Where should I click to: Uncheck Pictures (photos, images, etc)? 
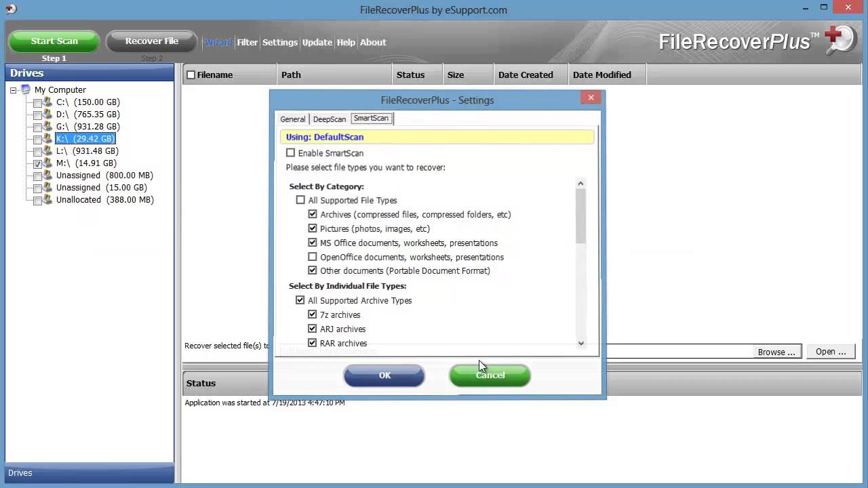(313, 228)
